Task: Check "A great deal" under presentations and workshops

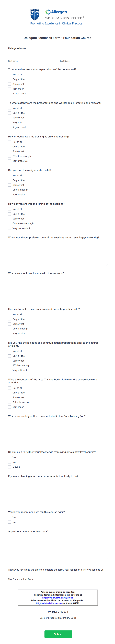Action: (9, 127)
